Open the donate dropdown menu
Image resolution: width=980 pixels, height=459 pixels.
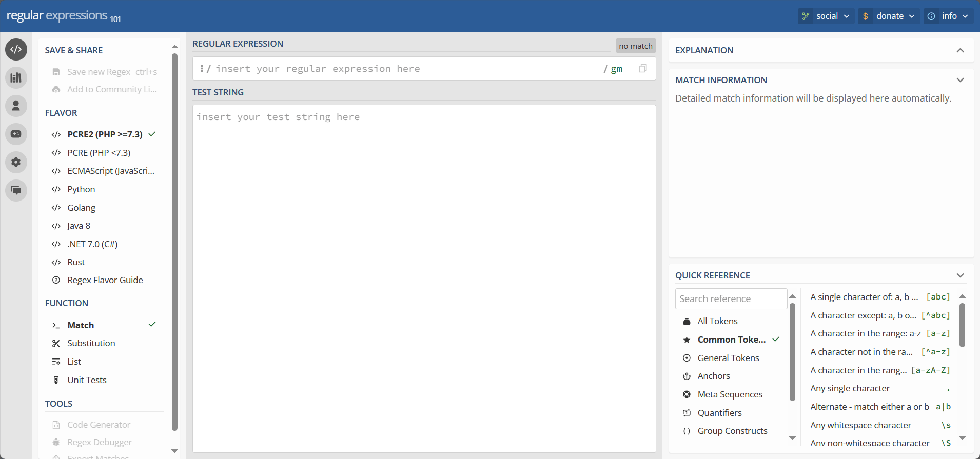pos(889,16)
